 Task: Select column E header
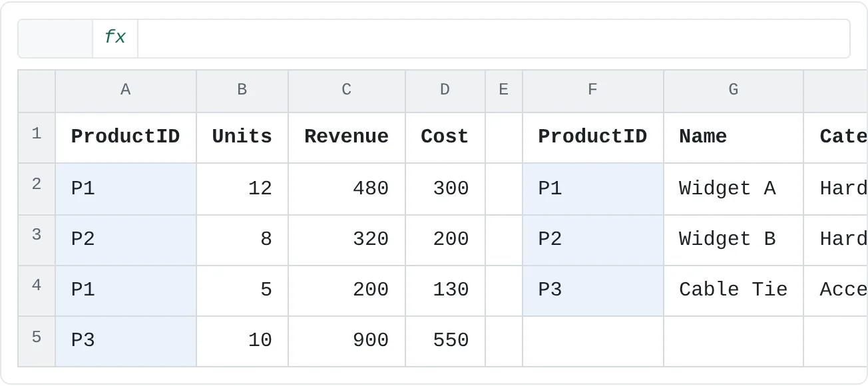pos(504,91)
